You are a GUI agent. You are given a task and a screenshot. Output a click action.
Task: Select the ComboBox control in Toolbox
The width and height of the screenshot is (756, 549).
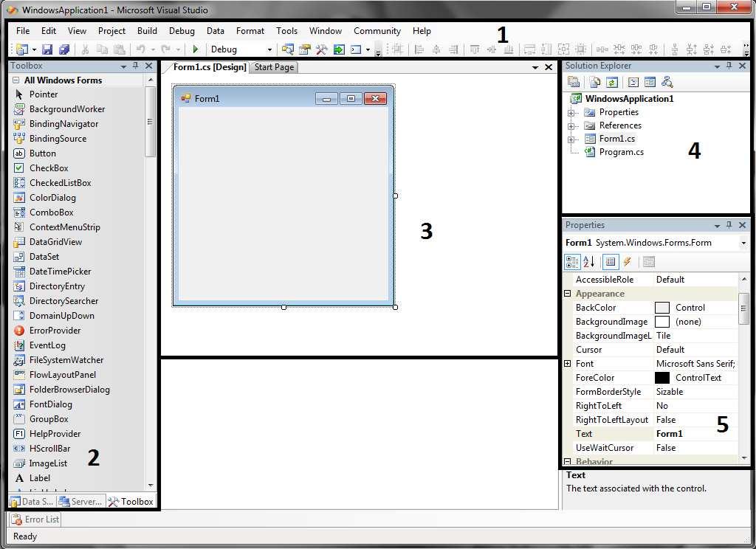(x=51, y=213)
